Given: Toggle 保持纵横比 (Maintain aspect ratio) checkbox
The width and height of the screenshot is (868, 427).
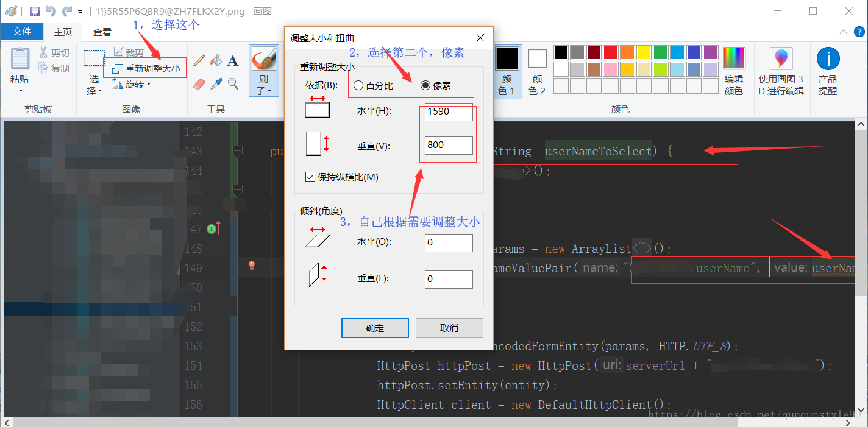Looking at the screenshot, I should coord(310,177).
